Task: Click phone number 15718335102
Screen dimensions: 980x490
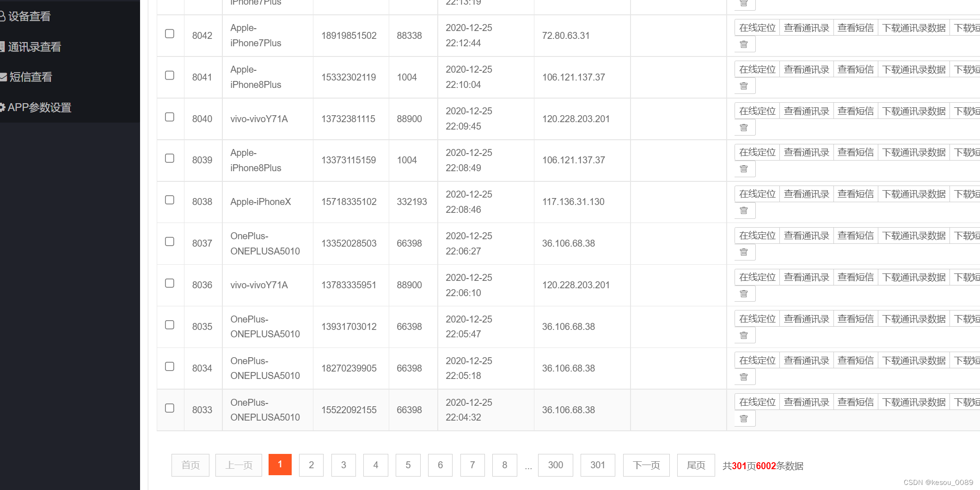Action: click(349, 202)
